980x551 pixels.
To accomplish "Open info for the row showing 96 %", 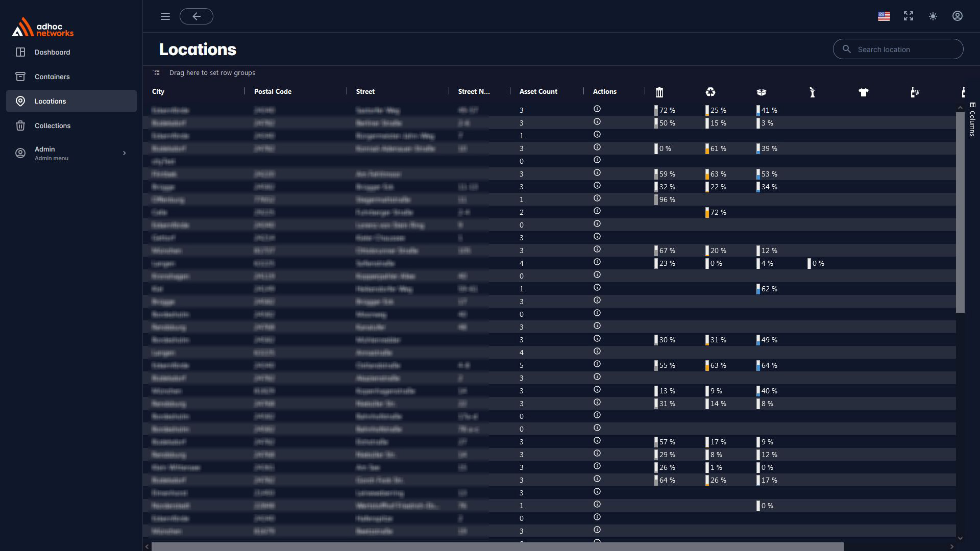I will click(597, 198).
